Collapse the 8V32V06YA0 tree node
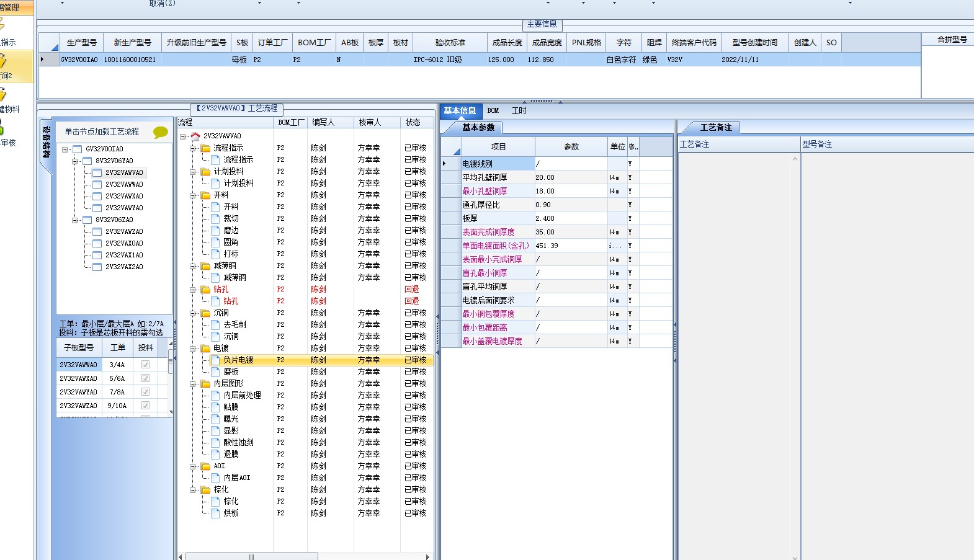The image size is (974, 560). coord(75,161)
